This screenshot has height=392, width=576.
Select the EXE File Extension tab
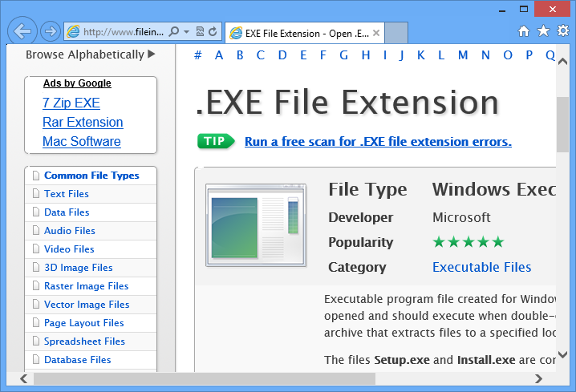point(305,33)
